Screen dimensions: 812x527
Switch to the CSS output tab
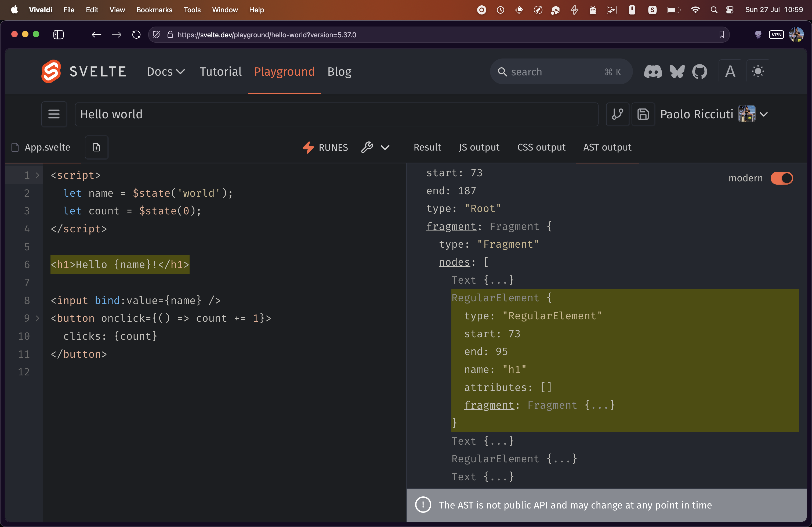(541, 147)
